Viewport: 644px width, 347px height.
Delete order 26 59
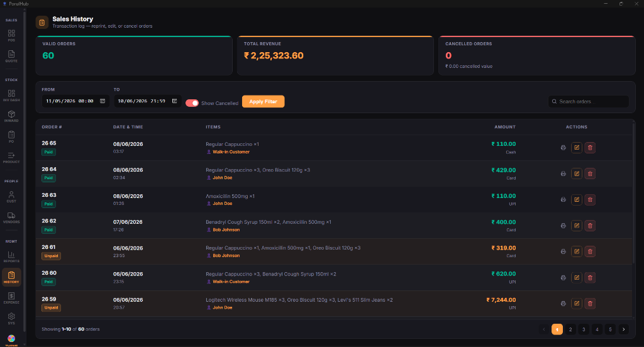pyautogui.click(x=590, y=304)
